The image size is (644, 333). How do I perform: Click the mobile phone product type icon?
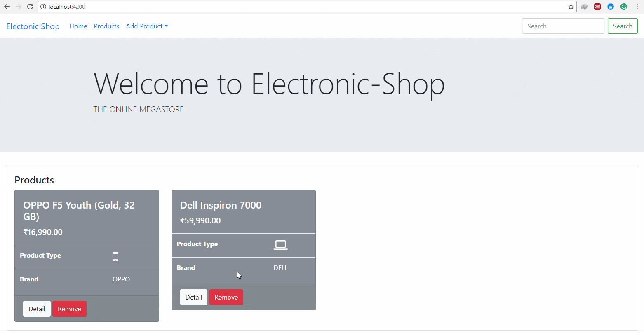click(x=115, y=257)
